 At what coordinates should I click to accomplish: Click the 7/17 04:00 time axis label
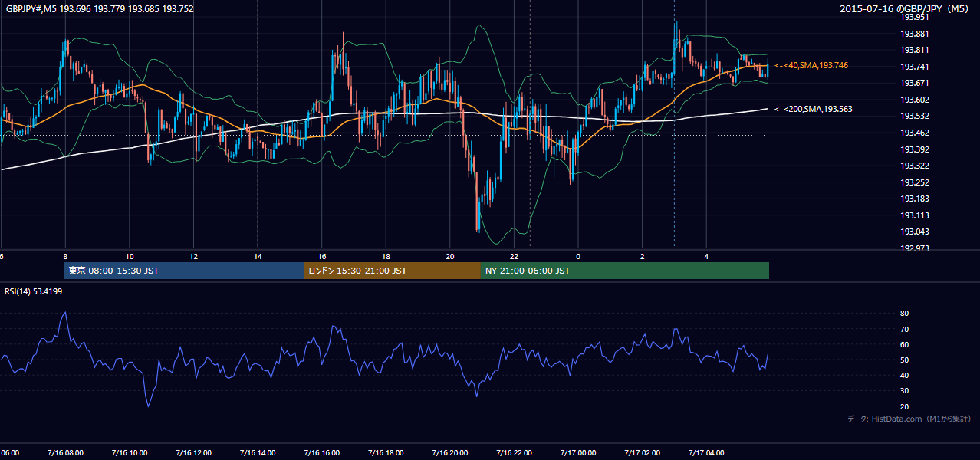point(706,453)
